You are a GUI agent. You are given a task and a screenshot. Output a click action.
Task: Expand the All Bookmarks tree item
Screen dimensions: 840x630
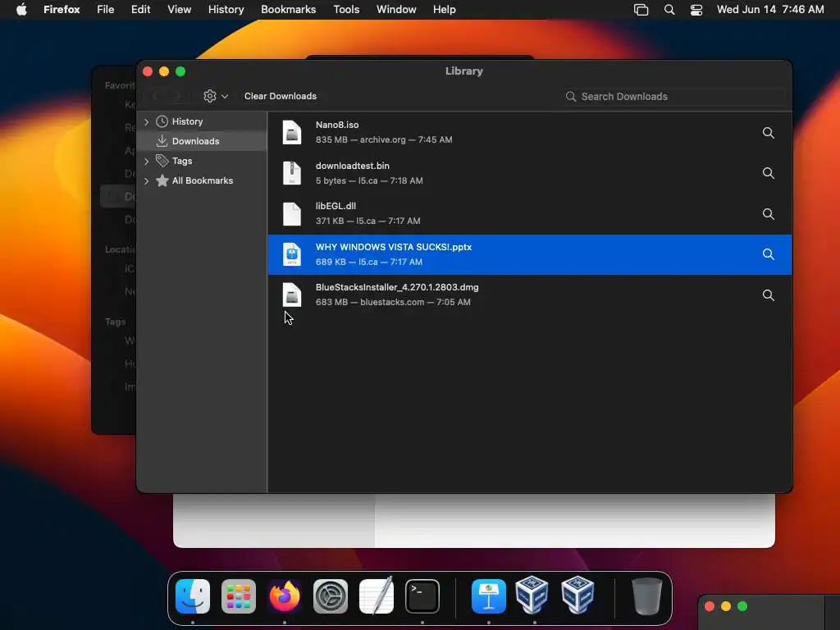pyautogui.click(x=146, y=181)
